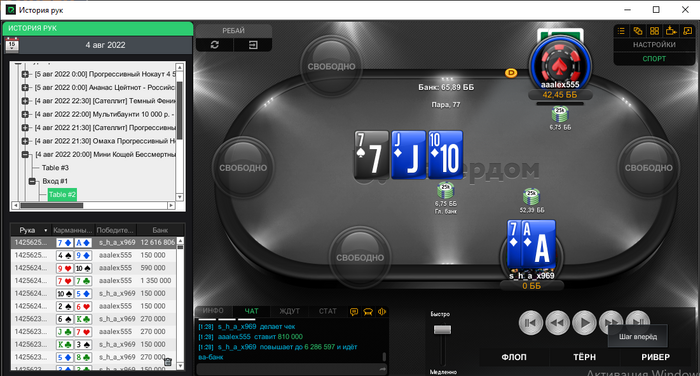Click the four-squares tile tables icon
Viewport: 700px width, 376px height.
pyautogui.click(x=654, y=31)
